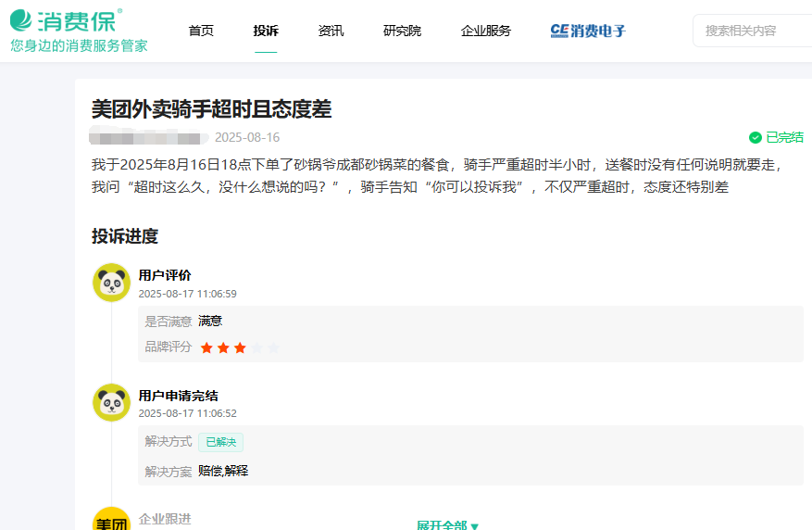The height and width of the screenshot is (530, 812).
Task: Click the 是否满意 label
Action: point(169,322)
